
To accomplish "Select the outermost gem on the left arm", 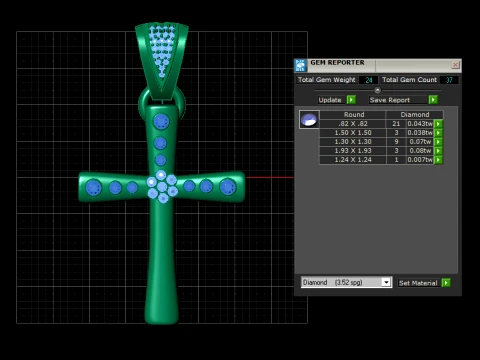I will pyautogui.click(x=93, y=187).
